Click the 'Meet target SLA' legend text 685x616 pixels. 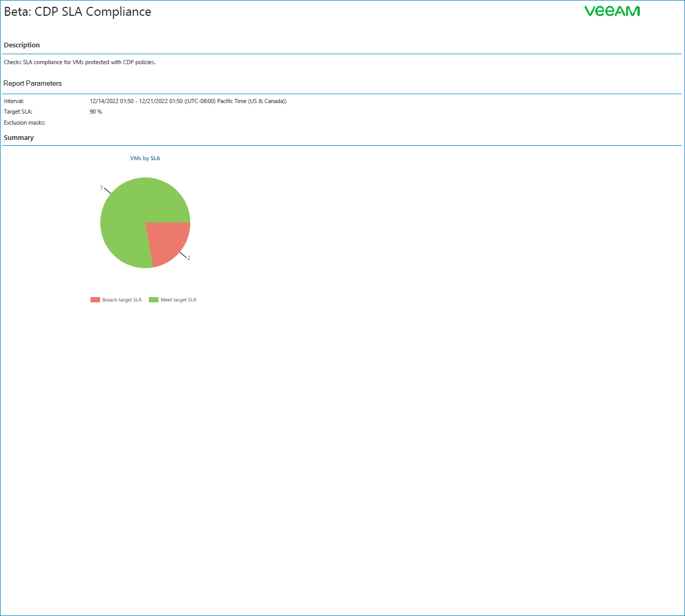tap(179, 300)
